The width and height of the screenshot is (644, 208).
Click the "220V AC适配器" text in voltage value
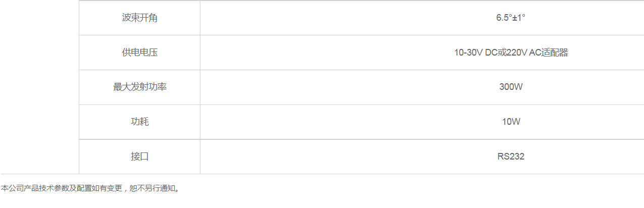coord(537,53)
